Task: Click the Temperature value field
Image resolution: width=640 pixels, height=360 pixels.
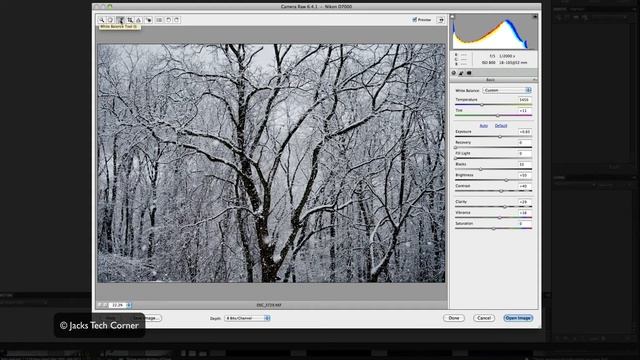Action: click(x=524, y=100)
